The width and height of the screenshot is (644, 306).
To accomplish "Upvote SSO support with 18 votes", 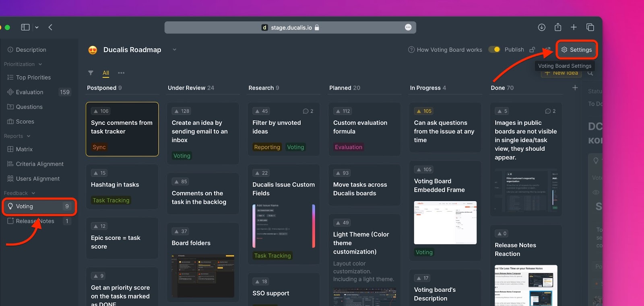I will point(261,281).
